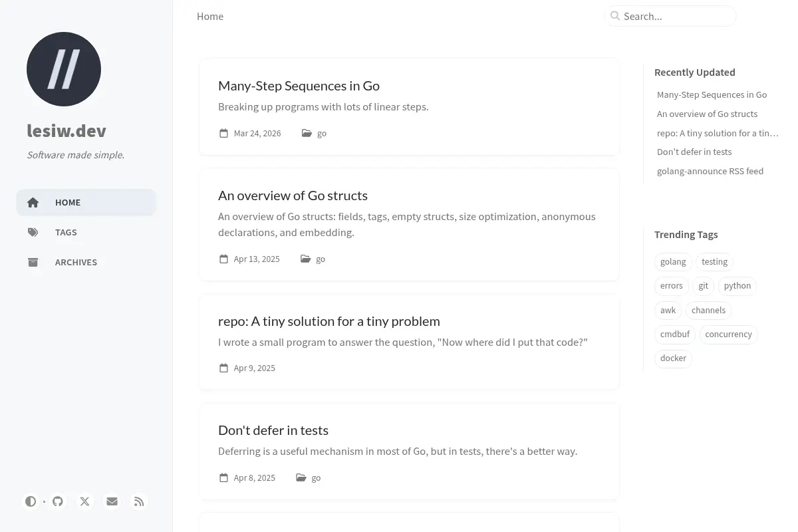798x532 pixels.
Task: Focus the Search input field
Action: coord(670,16)
